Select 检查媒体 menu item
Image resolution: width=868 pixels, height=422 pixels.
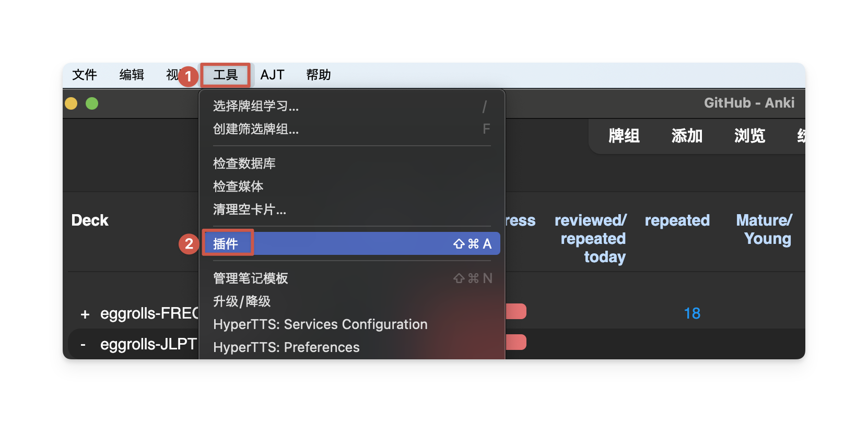tap(238, 186)
